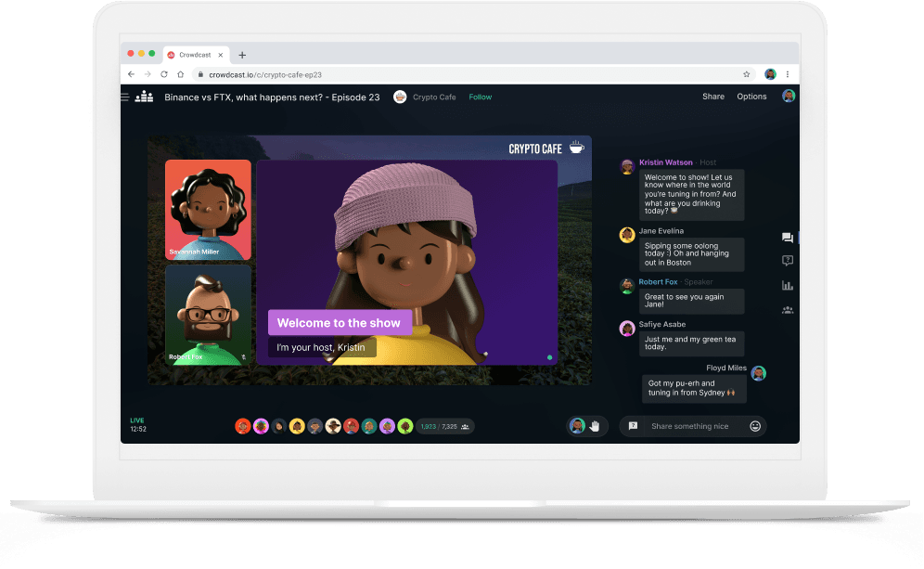Click the event title 'Binance vs FTX'

(x=272, y=97)
